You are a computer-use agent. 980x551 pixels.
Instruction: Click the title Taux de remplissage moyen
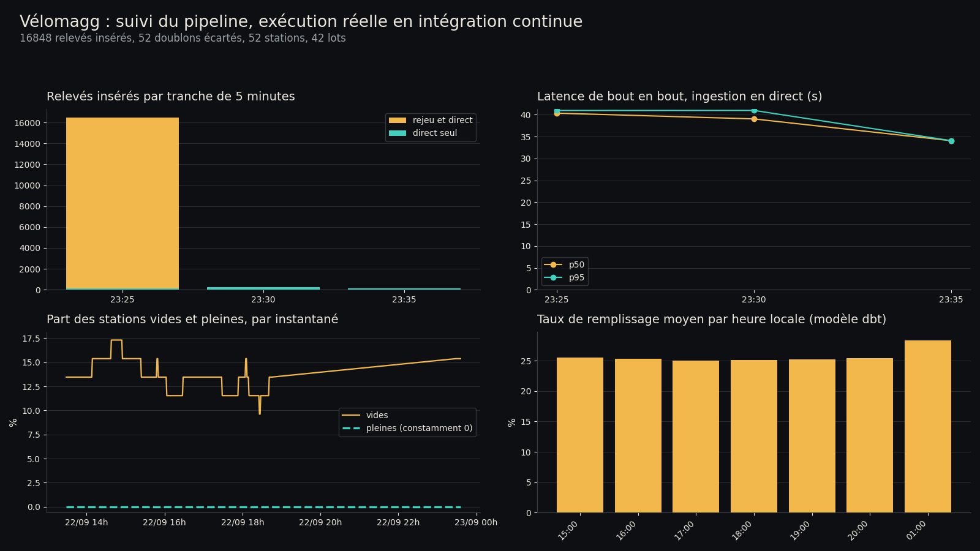(x=712, y=320)
